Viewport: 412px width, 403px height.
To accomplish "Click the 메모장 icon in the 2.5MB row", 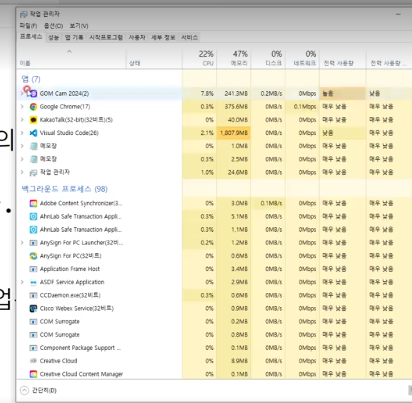I will [33, 159].
